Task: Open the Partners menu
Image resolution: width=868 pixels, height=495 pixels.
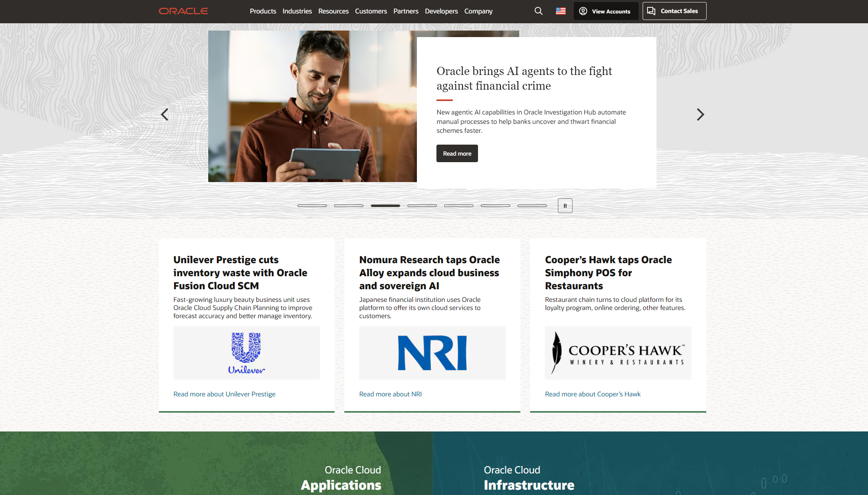Action: (x=406, y=11)
